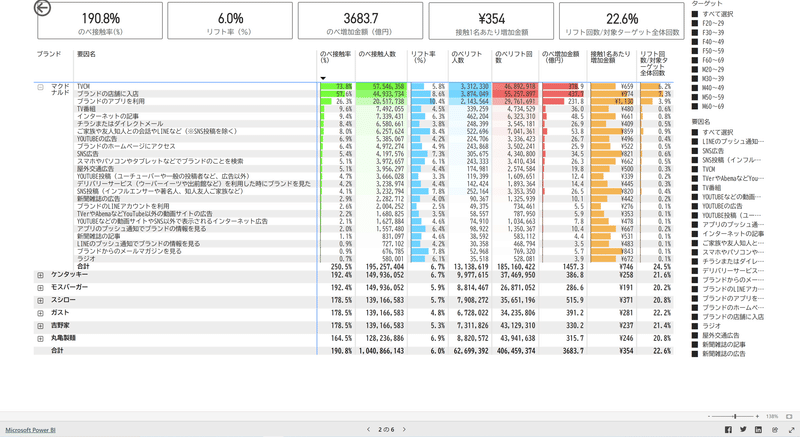Expand the 吉野家 brand row
The height and width of the screenshot is (437, 800).
click(x=40, y=326)
